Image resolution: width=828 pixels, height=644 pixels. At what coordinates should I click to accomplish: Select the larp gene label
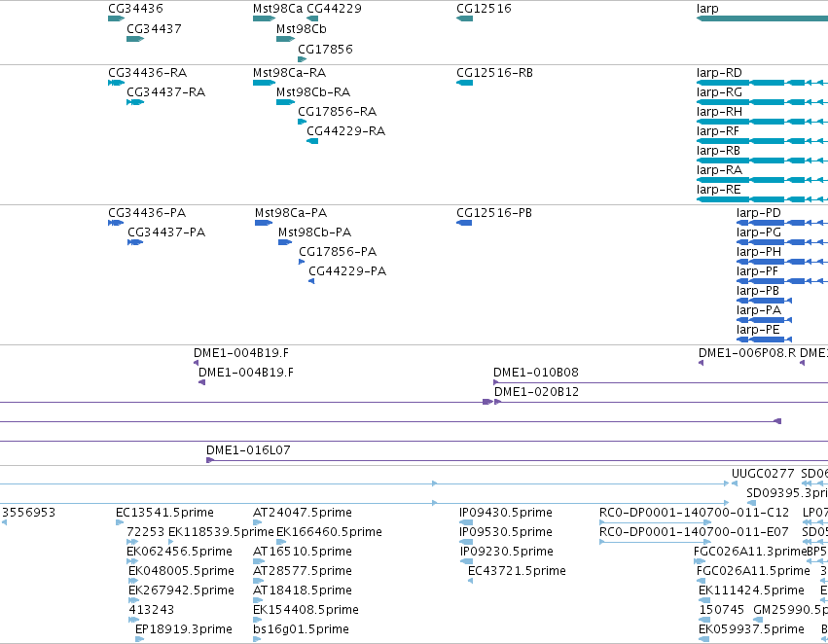tap(707, 9)
